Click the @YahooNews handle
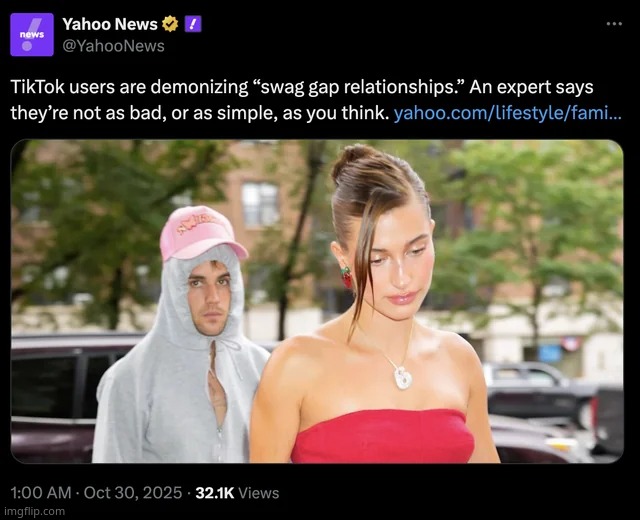This screenshot has width=640, height=520. click(x=113, y=46)
